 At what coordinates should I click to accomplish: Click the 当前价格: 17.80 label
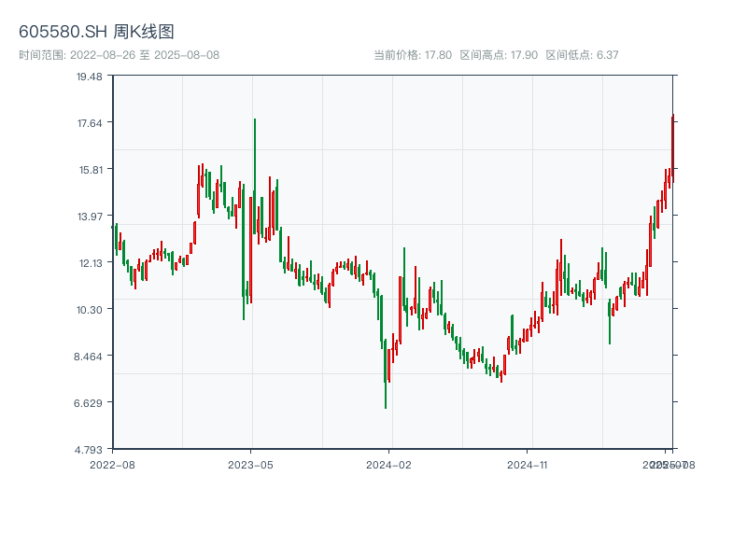pyautogui.click(x=413, y=55)
